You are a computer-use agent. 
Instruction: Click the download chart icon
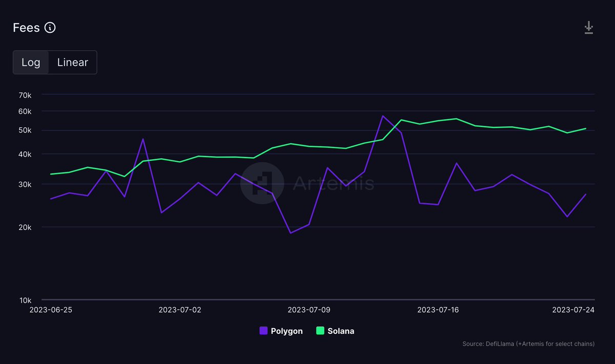(x=588, y=28)
